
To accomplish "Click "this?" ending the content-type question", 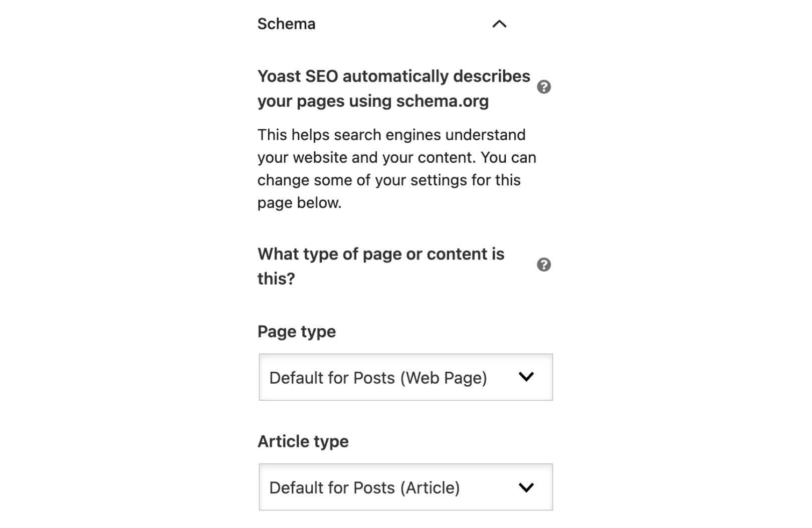I will (x=276, y=279).
